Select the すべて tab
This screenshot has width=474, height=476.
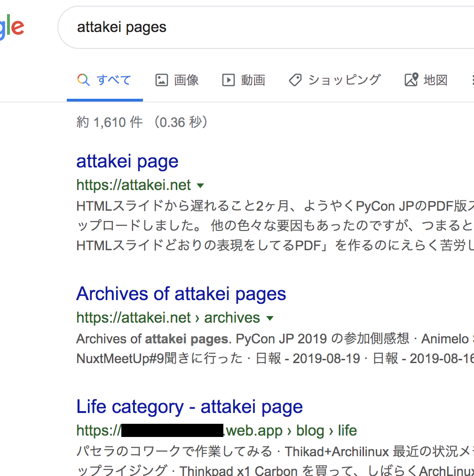[x=105, y=80]
